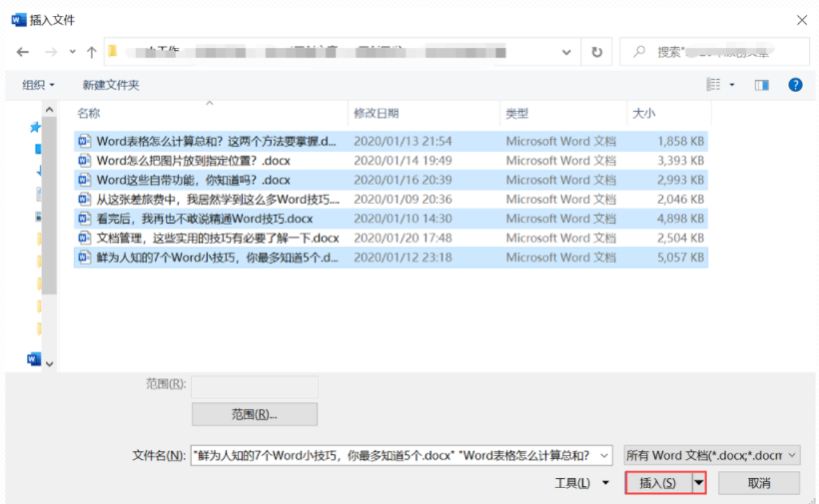Select file Word这些自带功能，你知道吗
819x504 pixels.
click(391, 180)
